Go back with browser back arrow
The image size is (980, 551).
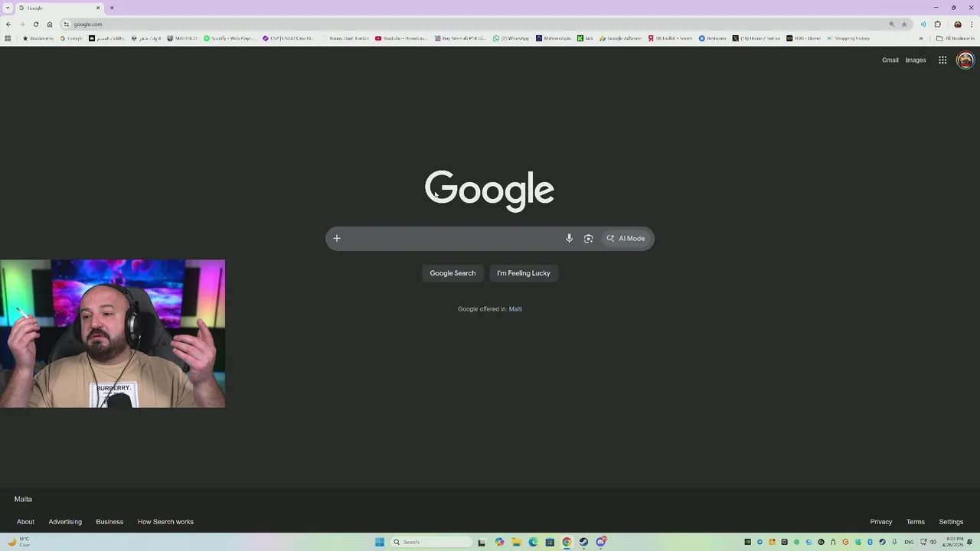click(8, 24)
